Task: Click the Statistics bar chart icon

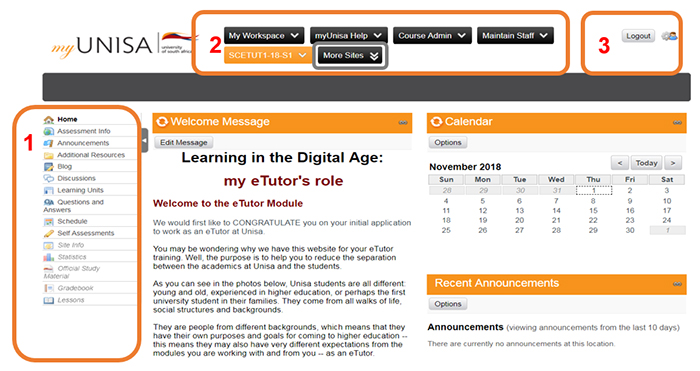Action: pyautogui.click(x=49, y=257)
